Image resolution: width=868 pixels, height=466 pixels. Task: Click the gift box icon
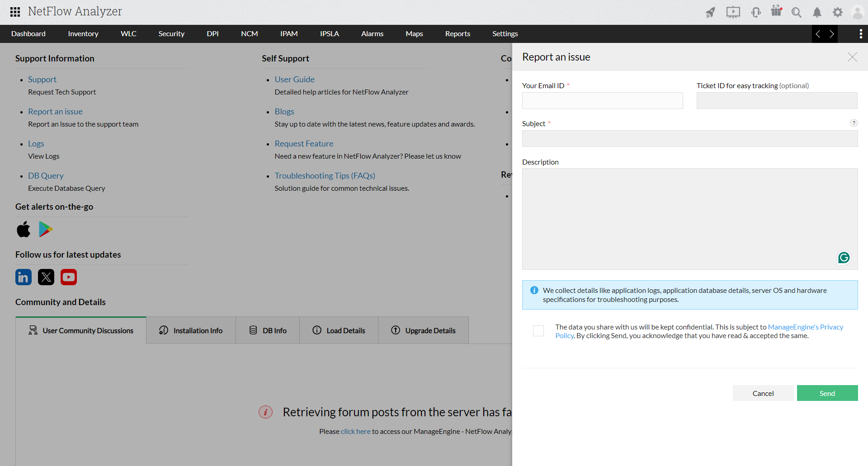(776, 11)
